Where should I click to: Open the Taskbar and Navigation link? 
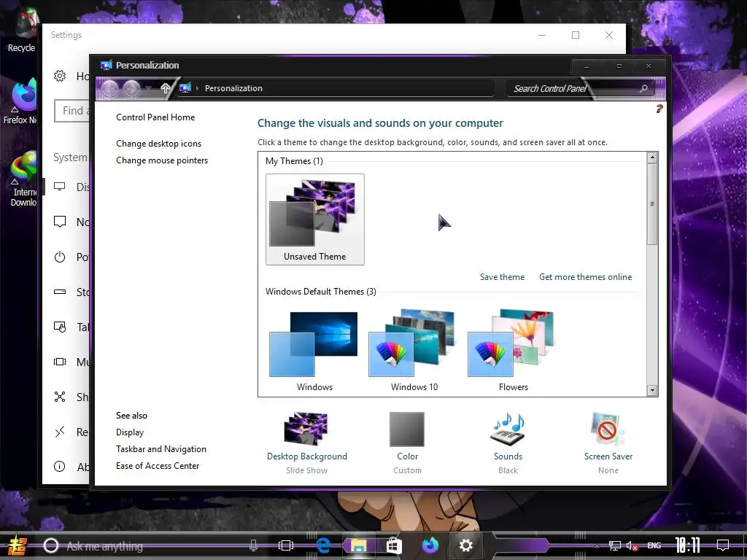pyautogui.click(x=161, y=449)
